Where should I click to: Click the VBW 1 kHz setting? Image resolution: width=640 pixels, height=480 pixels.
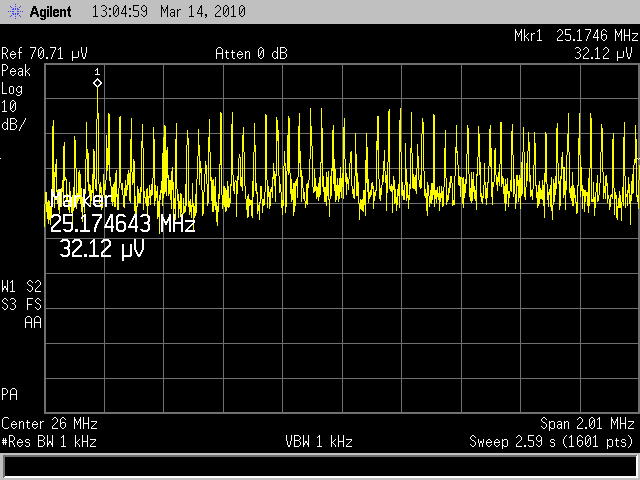click(319, 441)
